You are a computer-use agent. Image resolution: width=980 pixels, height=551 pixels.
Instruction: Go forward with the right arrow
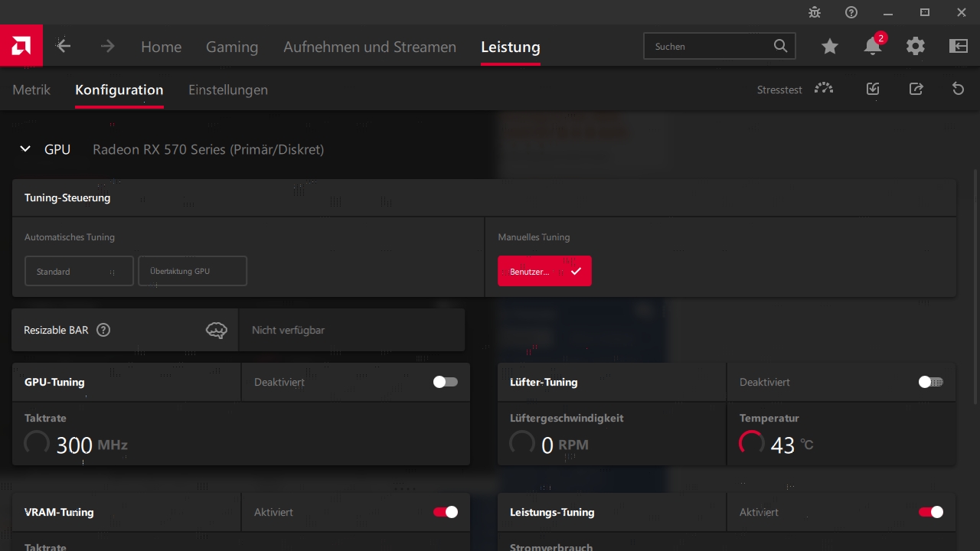[107, 46]
